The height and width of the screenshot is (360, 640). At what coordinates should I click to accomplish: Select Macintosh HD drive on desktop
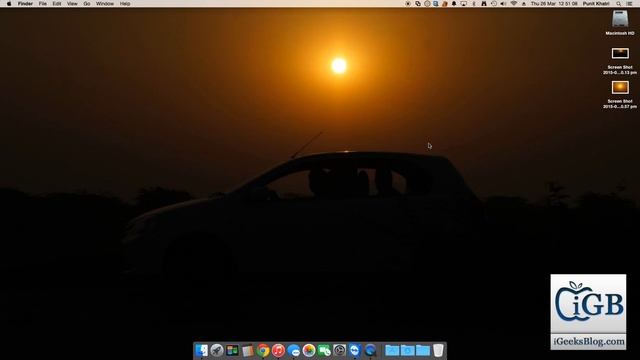[620, 23]
